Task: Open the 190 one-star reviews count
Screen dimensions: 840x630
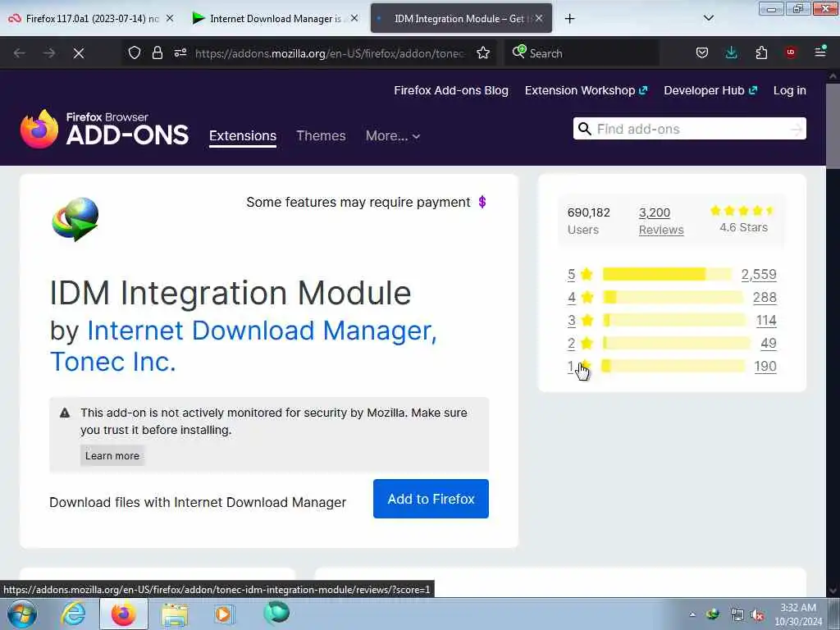Action: tap(765, 367)
